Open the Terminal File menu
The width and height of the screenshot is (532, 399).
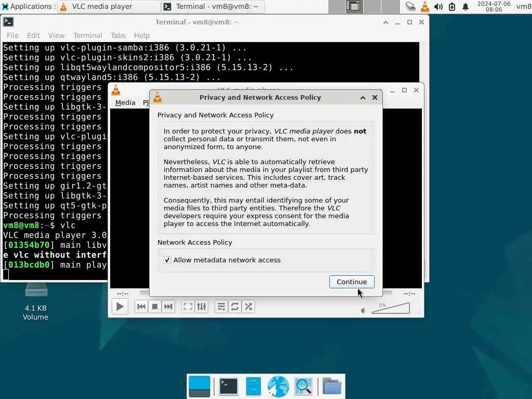(12, 35)
